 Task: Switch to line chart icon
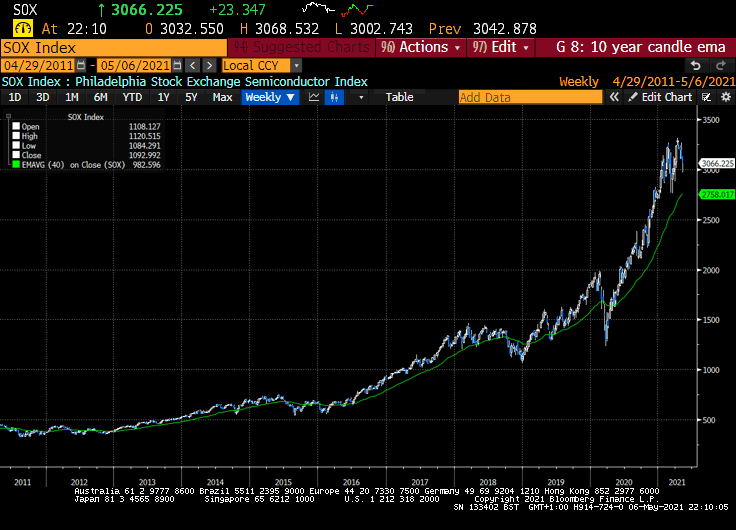tap(314, 97)
